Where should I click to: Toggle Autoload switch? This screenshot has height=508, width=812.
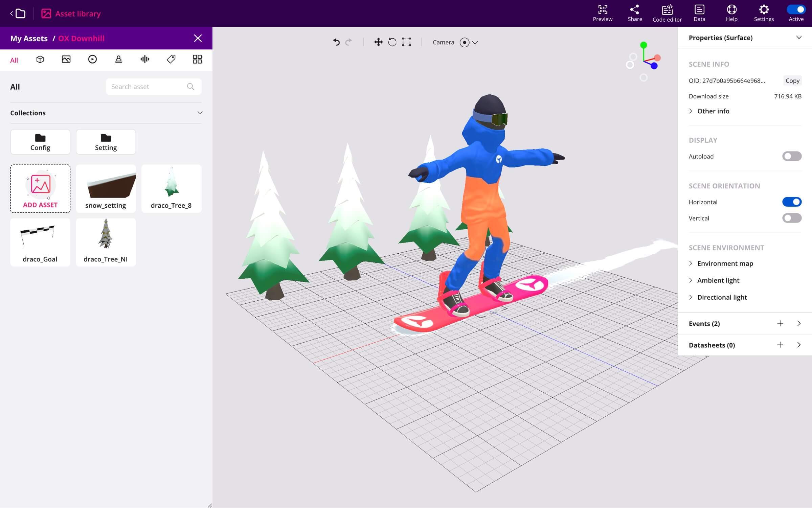click(x=792, y=156)
